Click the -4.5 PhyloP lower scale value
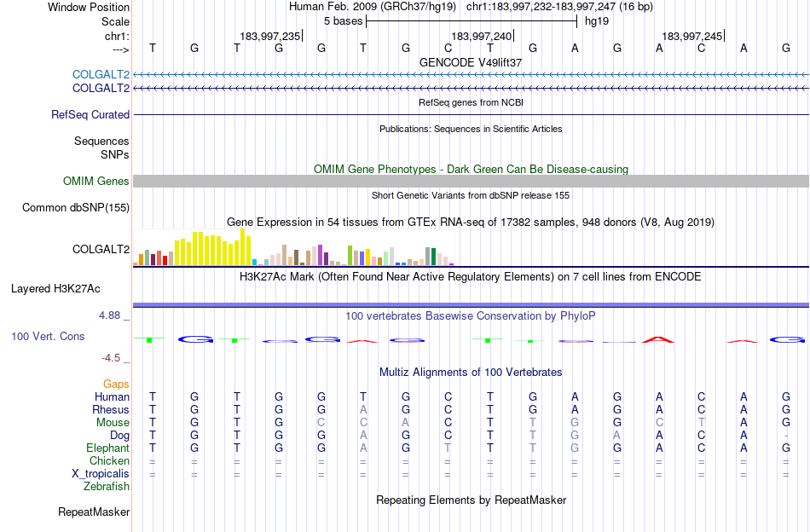Viewport: 810px width, 532px height. point(111,358)
